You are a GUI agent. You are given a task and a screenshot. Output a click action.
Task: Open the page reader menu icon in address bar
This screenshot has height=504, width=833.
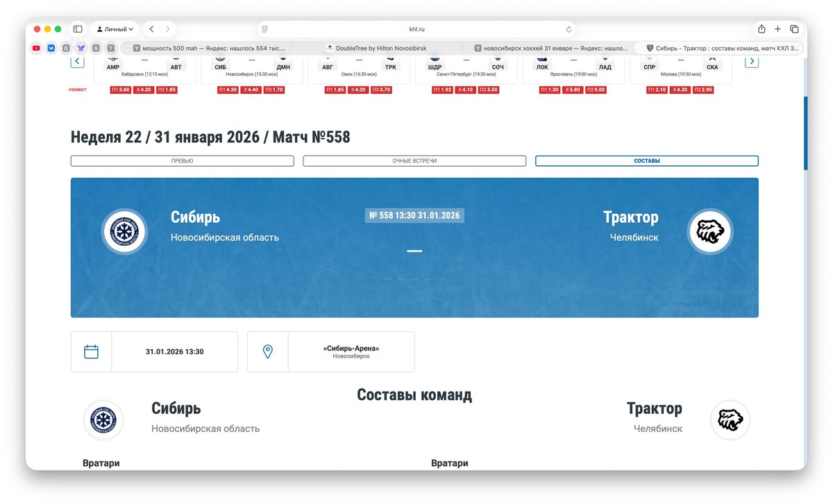click(264, 29)
